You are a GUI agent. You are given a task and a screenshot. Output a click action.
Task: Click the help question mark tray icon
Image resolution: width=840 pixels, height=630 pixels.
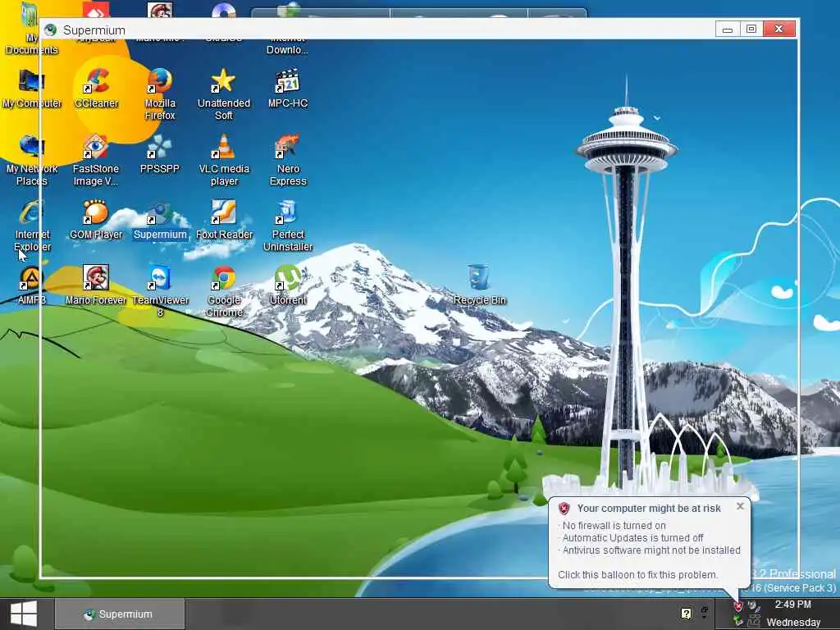click(x=687, y=614)
